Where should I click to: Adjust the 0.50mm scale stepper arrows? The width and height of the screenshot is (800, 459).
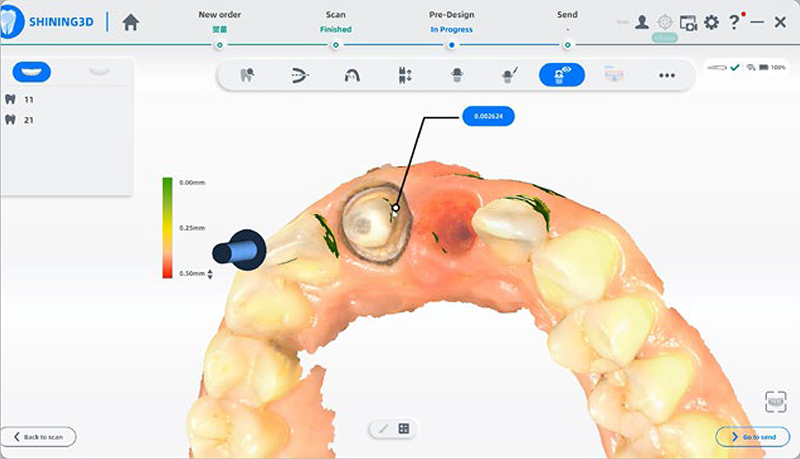[x=210, y=273]
